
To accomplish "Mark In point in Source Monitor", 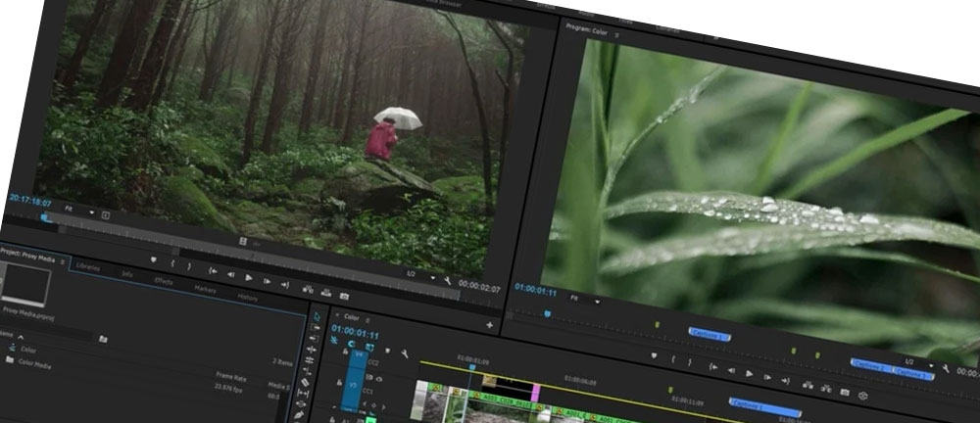I will coord(172,263).
